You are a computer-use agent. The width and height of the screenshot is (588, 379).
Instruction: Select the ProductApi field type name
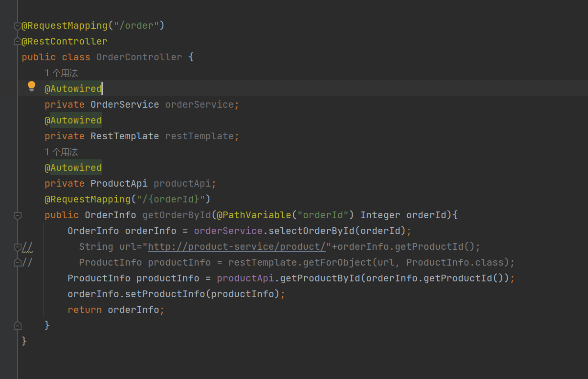[x=119, y=183]
